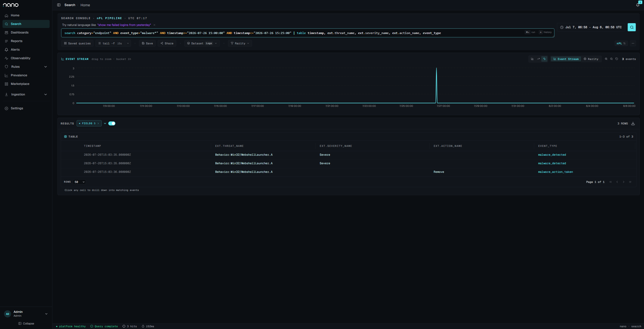Open the more options ellipsis menu
The image size is (644, 329).
(633, 43)
